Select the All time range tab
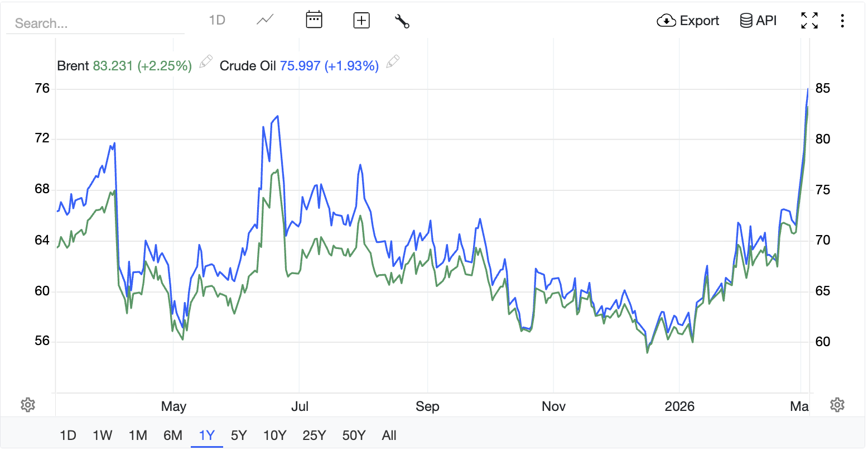Screen dimensions: 868x450 pyautogui.click(x=389, y=435)
